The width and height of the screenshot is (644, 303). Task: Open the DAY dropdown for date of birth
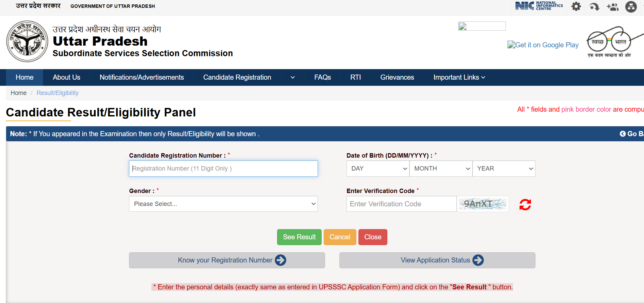(378, 169)
